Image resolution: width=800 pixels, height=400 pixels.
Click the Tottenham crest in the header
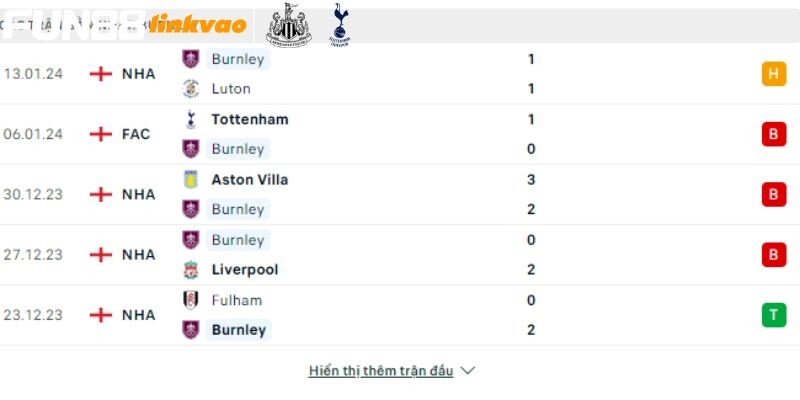pyautogui.click(x=340, y=25)
